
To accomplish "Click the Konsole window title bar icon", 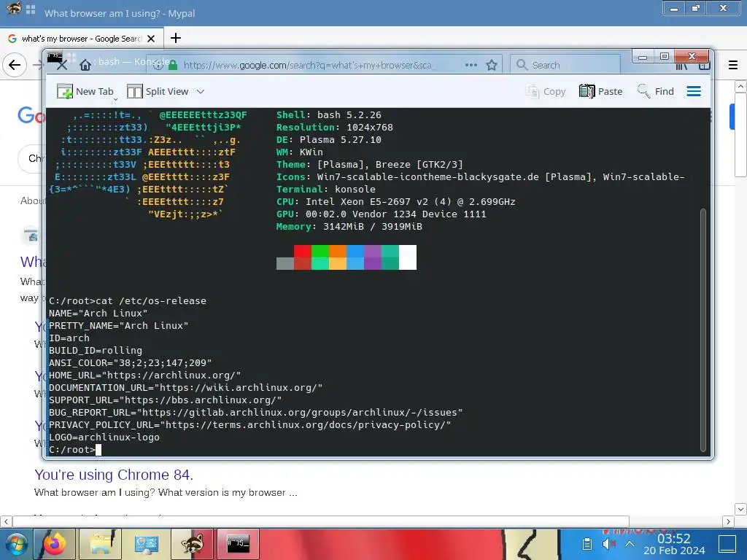I will pos(55,57).
